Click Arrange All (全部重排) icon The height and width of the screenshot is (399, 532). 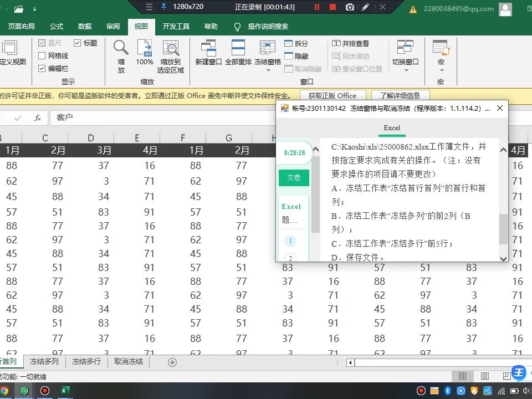coord(238,48)
